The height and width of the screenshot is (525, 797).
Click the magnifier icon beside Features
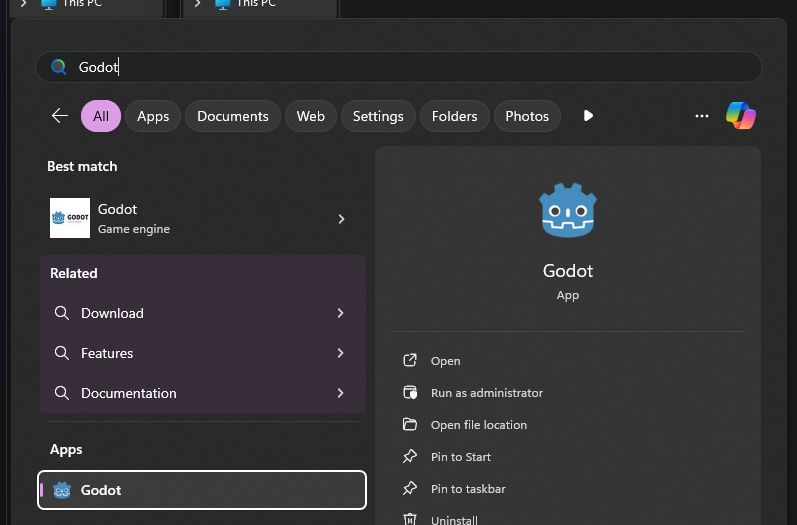click(62, 353)
